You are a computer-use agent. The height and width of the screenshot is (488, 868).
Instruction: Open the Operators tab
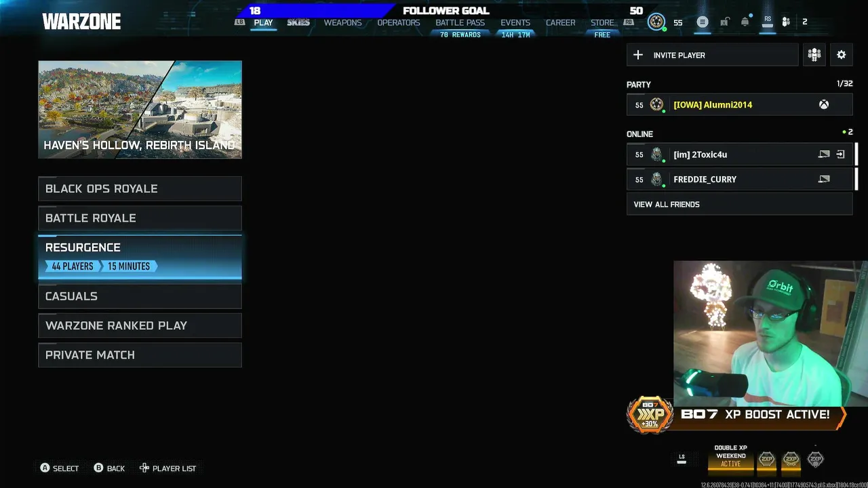click(399, 22)
